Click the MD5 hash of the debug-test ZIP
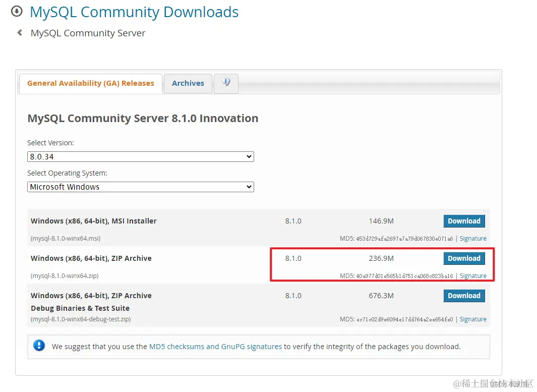 tap(404, 319)
